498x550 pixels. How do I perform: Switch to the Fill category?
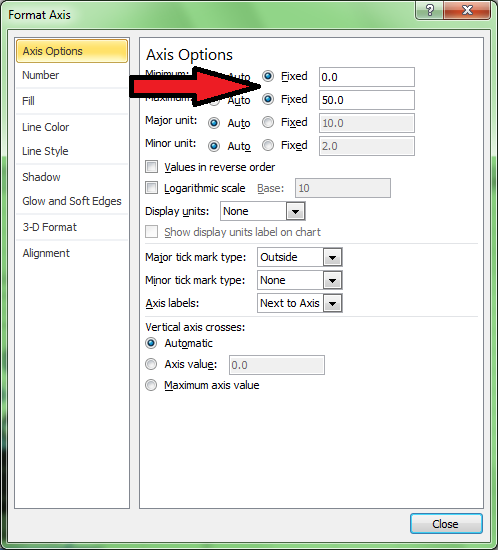tap(72, 101)
